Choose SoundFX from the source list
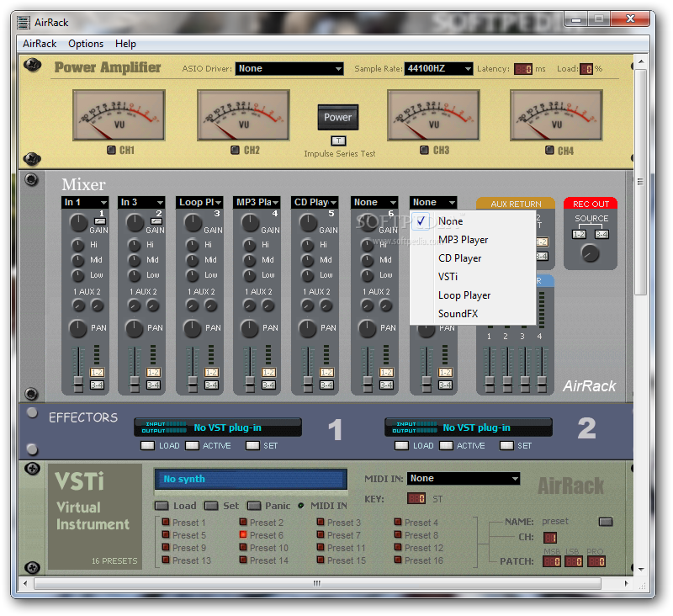 (x=473, y=314)
